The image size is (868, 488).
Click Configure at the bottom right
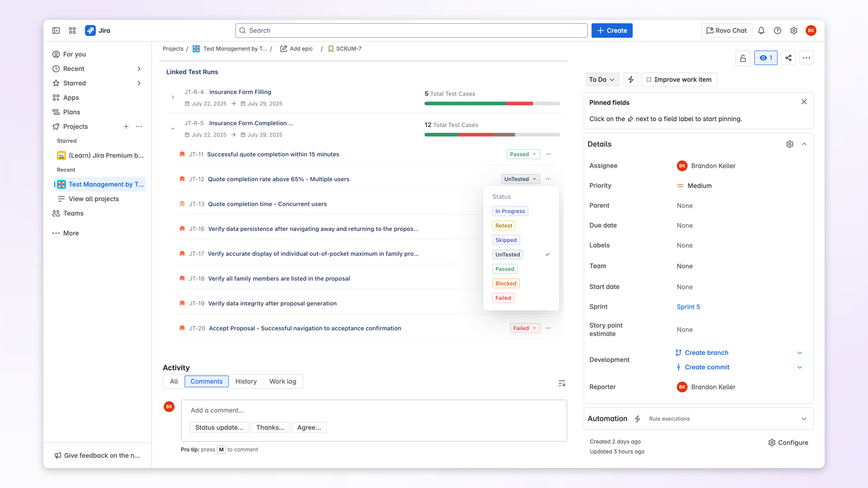pyautogui.click(x=788, y=443)
